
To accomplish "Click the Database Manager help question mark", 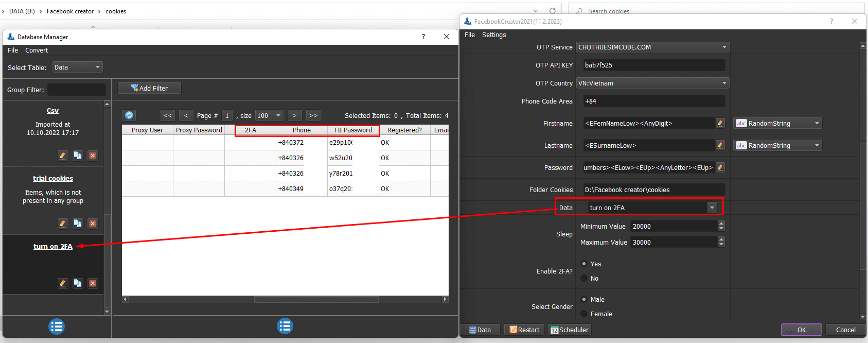I will tap(423, 37).
